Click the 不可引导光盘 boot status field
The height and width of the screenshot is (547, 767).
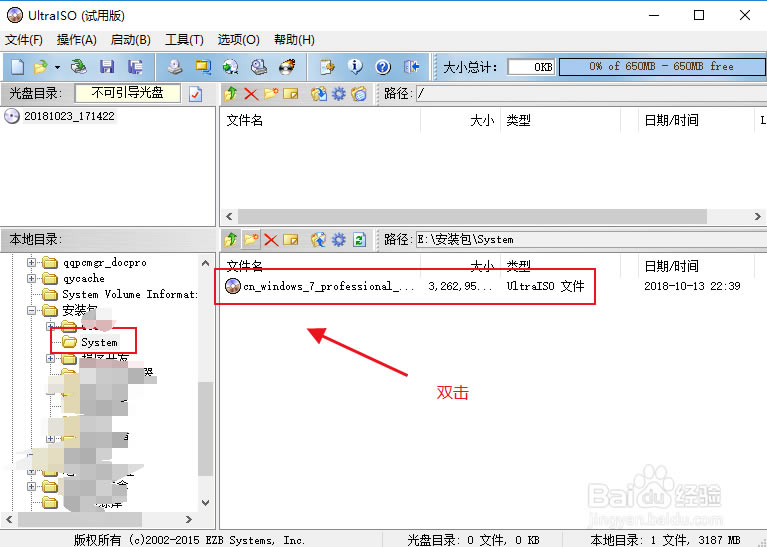point(127,93)
